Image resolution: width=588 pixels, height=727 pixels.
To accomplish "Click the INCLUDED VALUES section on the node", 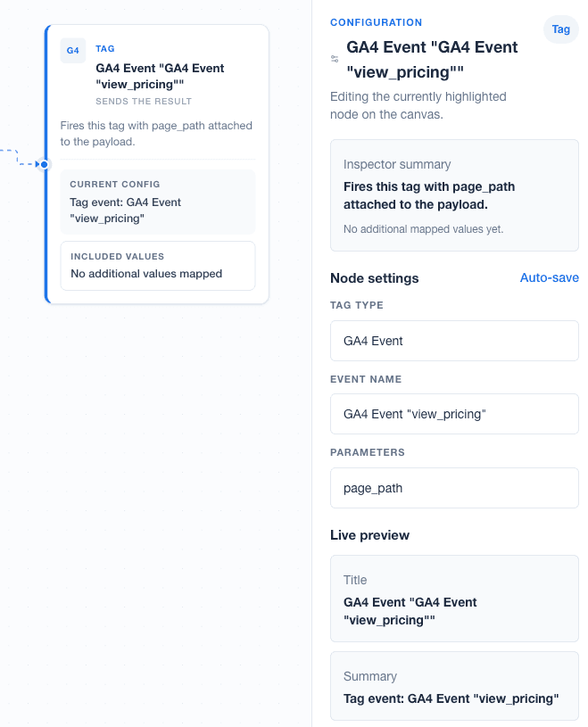I will (x=157, y=265).
